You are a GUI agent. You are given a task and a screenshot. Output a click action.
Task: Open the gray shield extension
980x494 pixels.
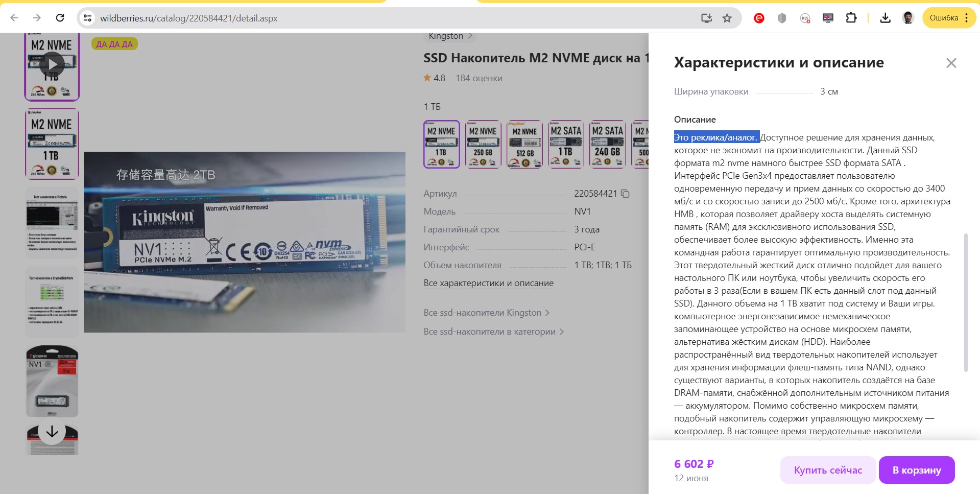click(x=782, y=18)
